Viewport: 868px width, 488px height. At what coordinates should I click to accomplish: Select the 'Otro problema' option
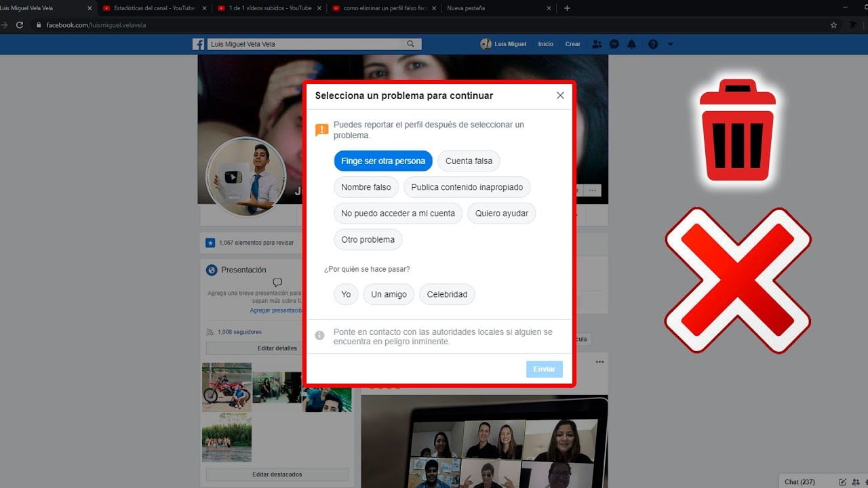[368, 240]
